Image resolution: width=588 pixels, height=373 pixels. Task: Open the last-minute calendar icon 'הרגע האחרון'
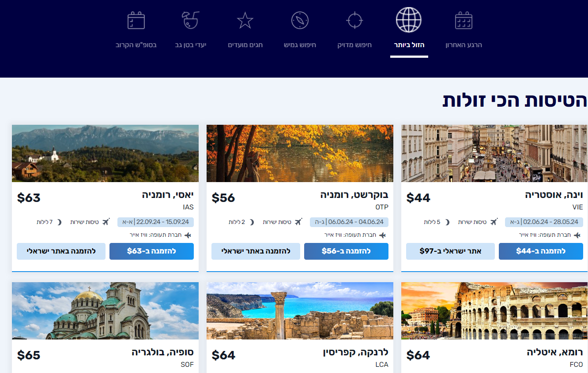click(464, 21)
